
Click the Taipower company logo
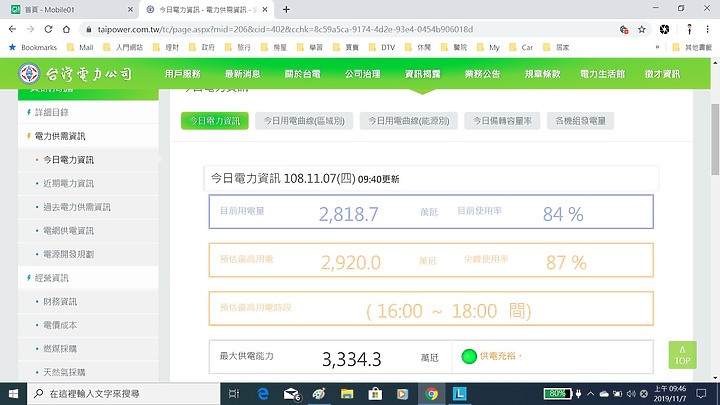(x=76, y=74)
